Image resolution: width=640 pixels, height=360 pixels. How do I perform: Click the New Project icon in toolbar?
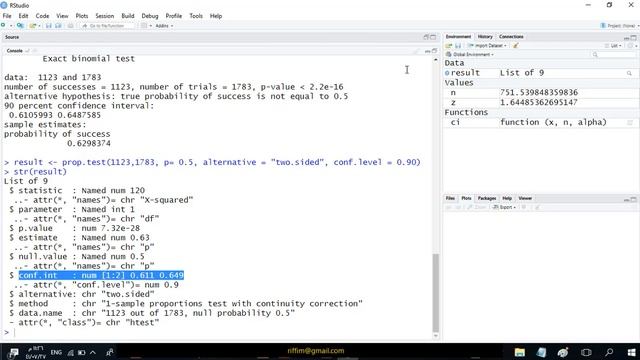pos(20,26)
